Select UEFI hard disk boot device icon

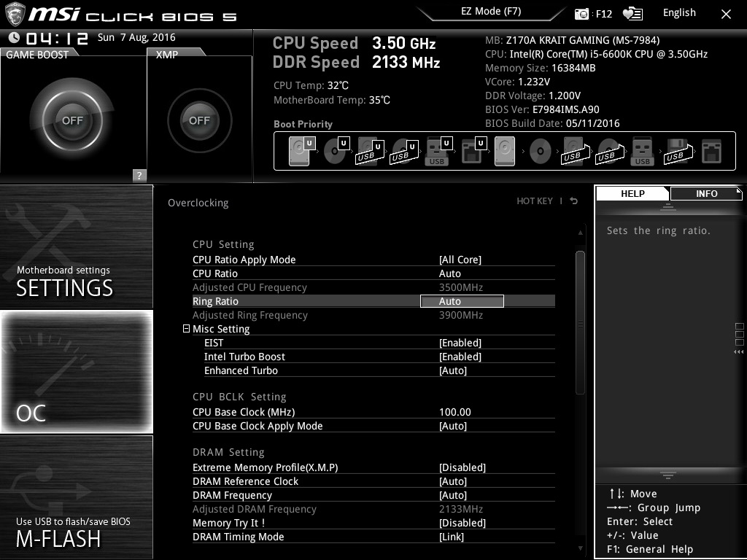point(302,152)
